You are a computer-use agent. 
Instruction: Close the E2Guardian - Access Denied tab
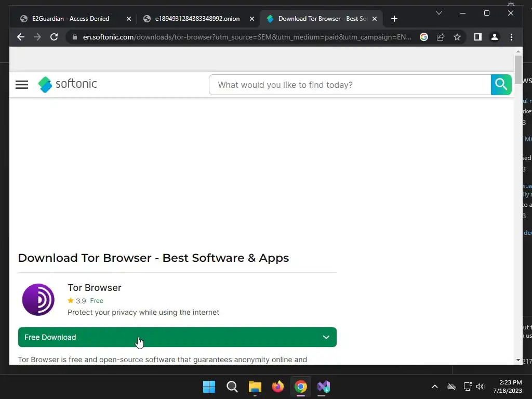[129, 19]
